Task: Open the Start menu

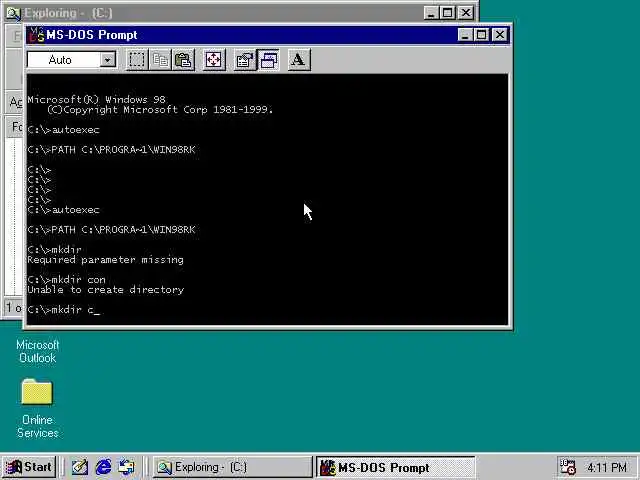Action: pyautogui.click(x=29, y=467)
